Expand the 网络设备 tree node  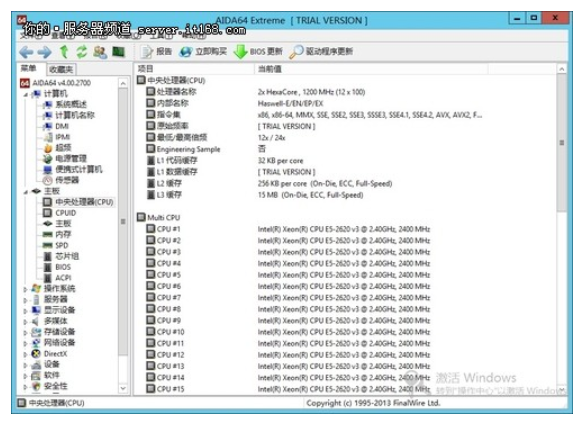pos(25,343)
